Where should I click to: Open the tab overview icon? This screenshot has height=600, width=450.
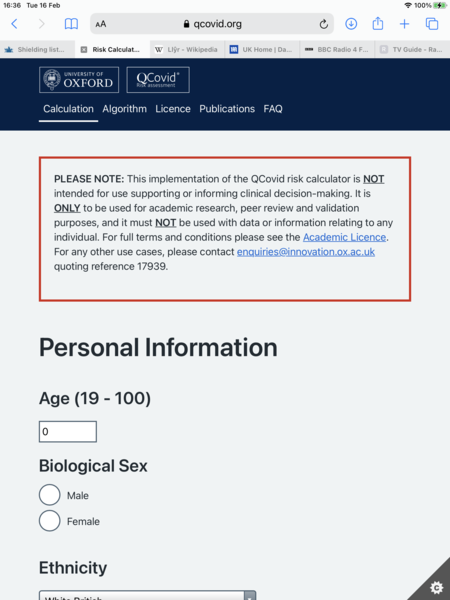[x=432, y=24]
